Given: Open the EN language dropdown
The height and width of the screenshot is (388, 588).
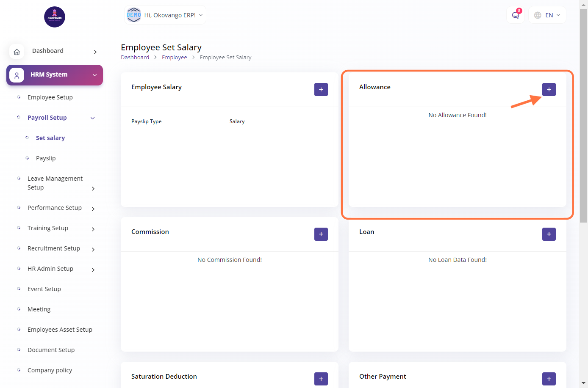Looking at the screenshot, I should pos(547,15).
